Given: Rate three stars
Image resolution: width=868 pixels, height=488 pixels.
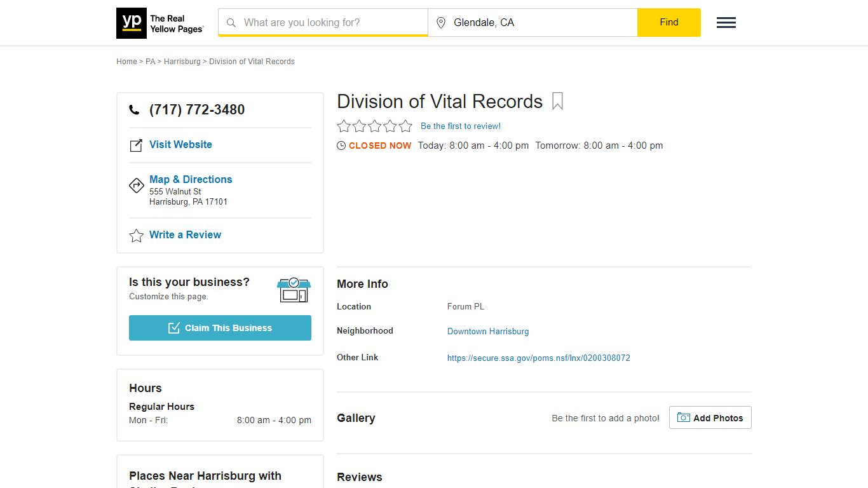Looking at the screenshot, I should tap(374, 126).
